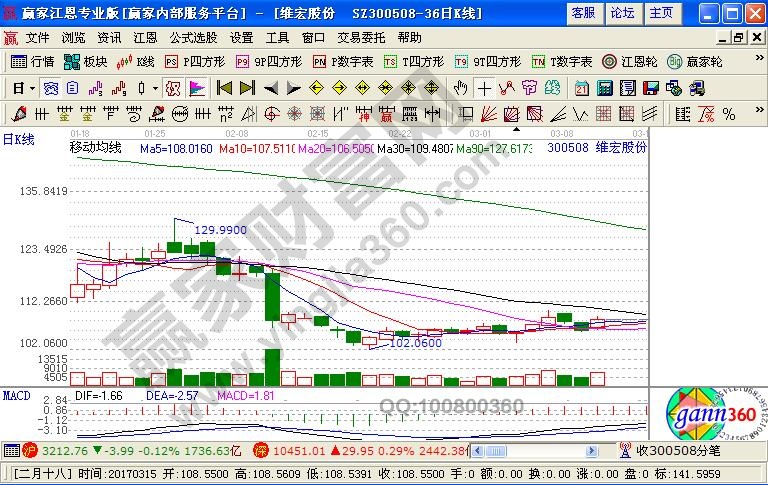Select the hand pan tool icon
768x485 pixels.
pyautogui.click(x=461, y=87)
